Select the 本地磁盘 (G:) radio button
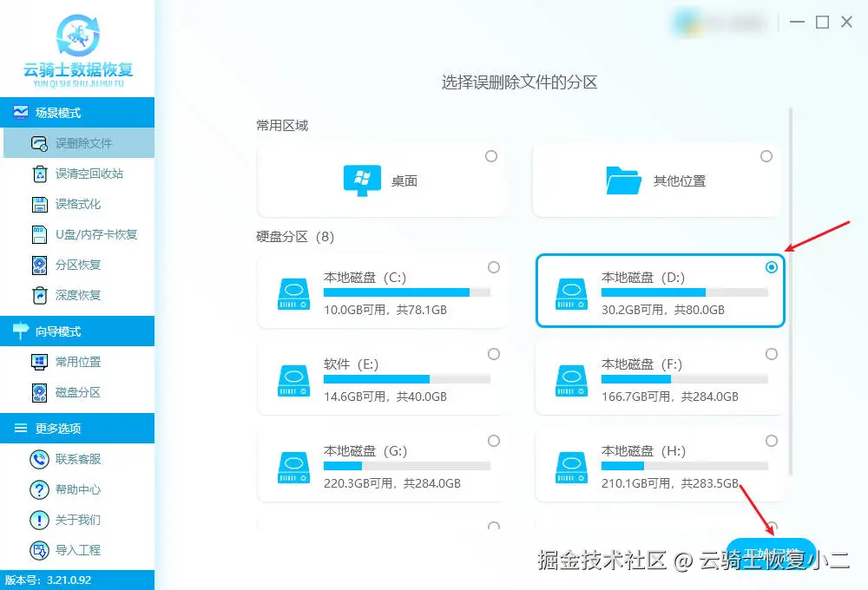 494,441
